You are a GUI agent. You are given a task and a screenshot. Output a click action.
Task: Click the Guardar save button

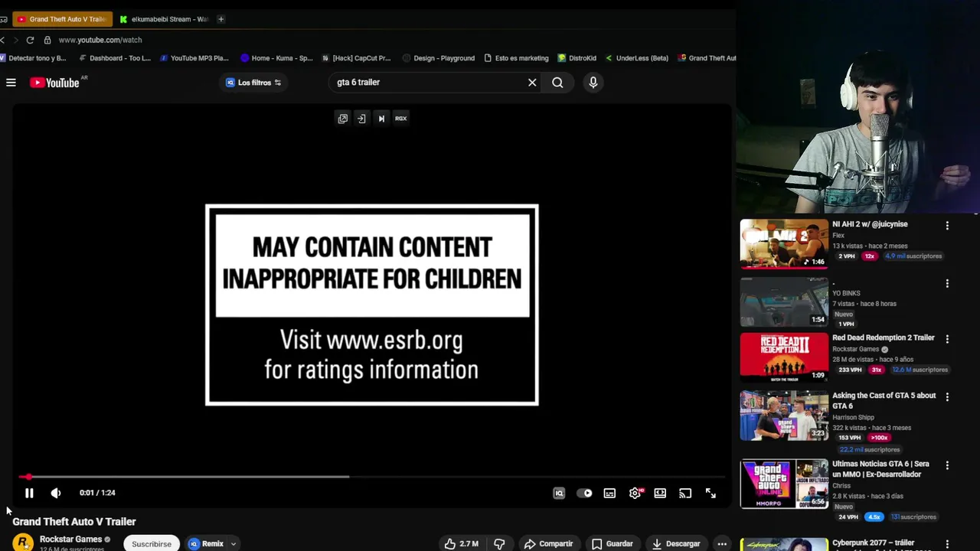click(612, 544)
